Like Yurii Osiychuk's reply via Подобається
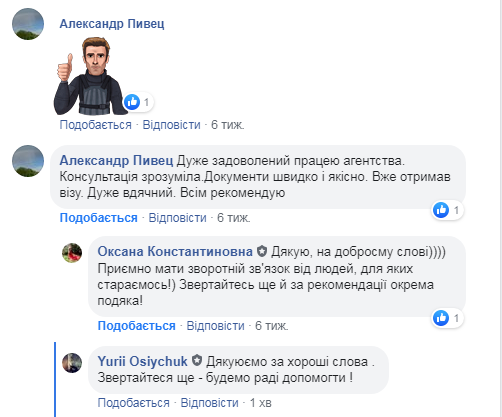This screenshot has height=417, width=502. click(x=133, y=403)
